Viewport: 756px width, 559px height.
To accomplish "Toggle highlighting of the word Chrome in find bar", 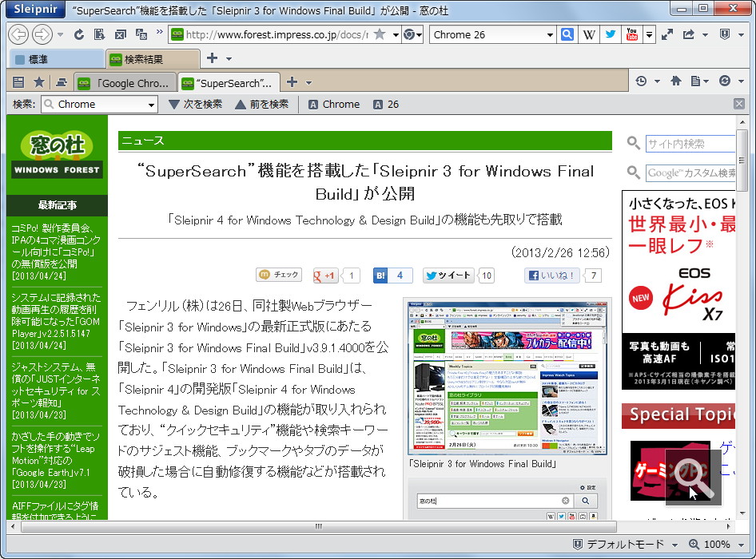I will click(333, 104).
